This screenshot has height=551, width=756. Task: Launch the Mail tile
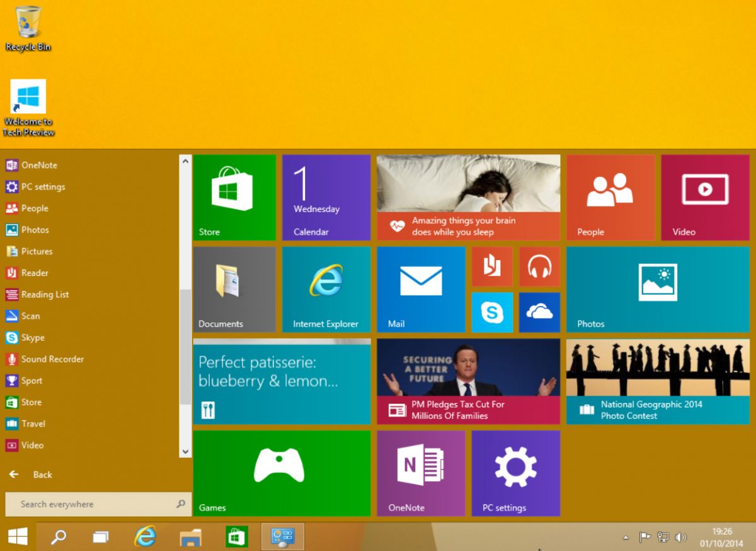pyautogui.click(x=421, y=289)
